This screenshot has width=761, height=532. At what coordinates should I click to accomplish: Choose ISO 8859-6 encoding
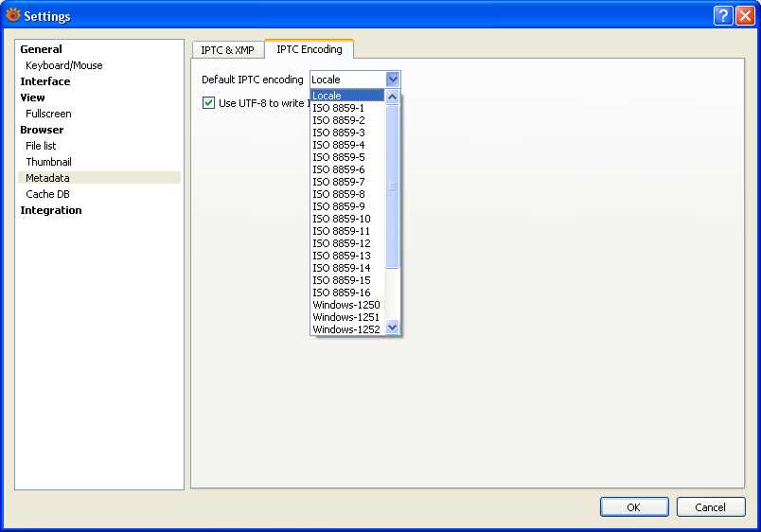[347, 169]
